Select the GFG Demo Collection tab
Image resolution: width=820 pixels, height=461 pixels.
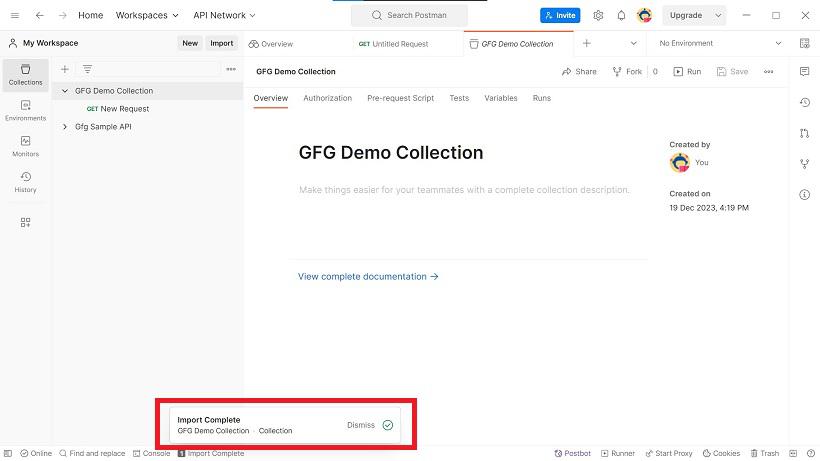pos(518,44)
